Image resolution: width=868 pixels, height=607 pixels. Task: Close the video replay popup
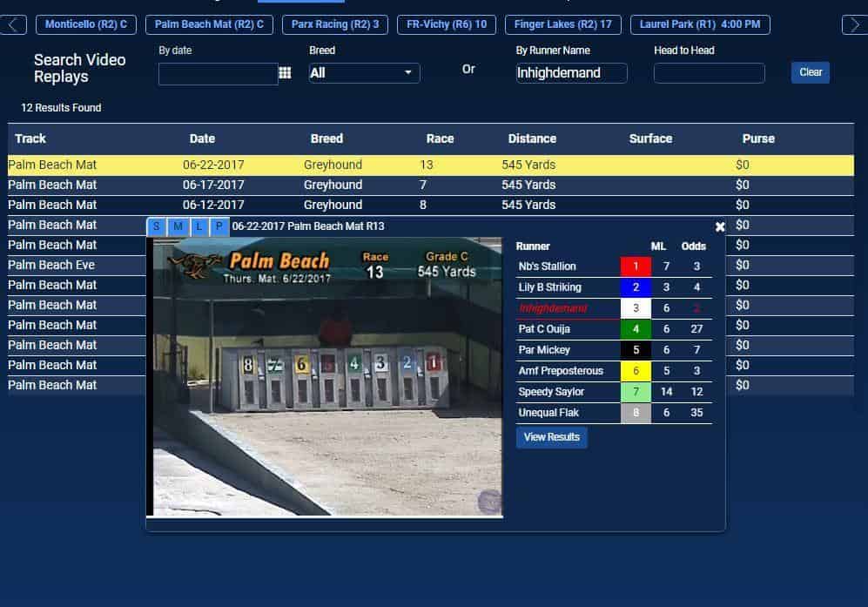[x=720, y=226]
